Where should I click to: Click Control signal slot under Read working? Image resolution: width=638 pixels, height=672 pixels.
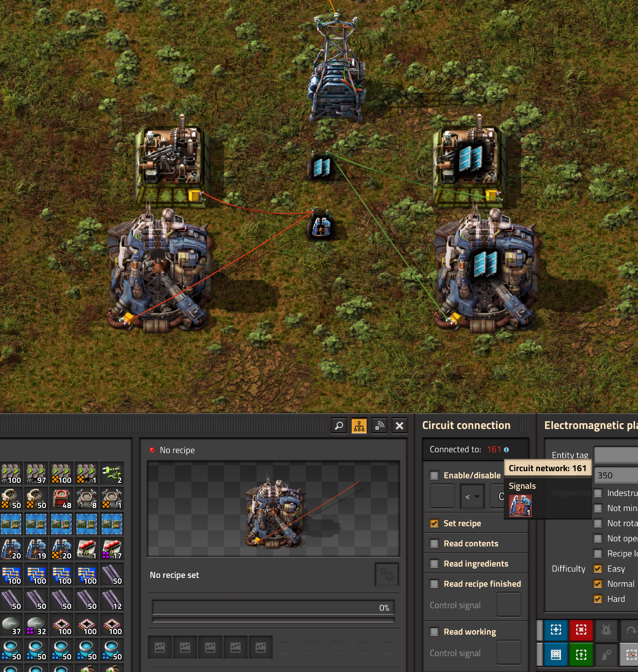pyautogui.click(x=509, y=653)
